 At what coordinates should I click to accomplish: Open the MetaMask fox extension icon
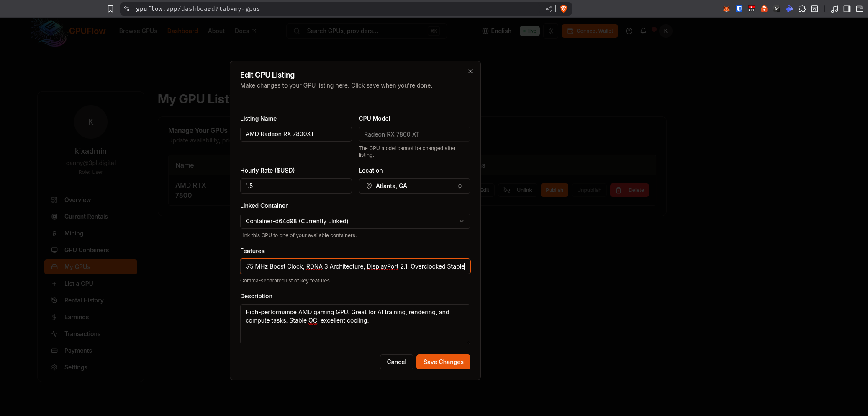(x=727, y=9)
